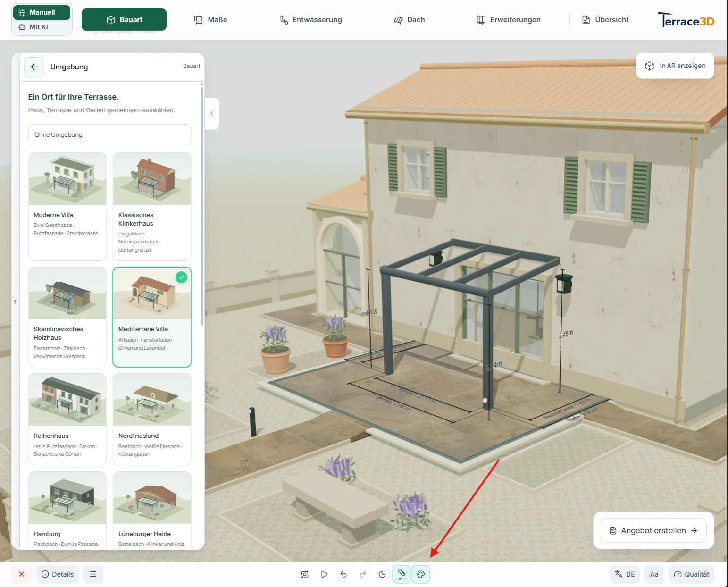Choose the Klassisches Klinkerhaus environment
Image resolution: width=728 pixels, height=587 pixels.
tap(152, 206)
